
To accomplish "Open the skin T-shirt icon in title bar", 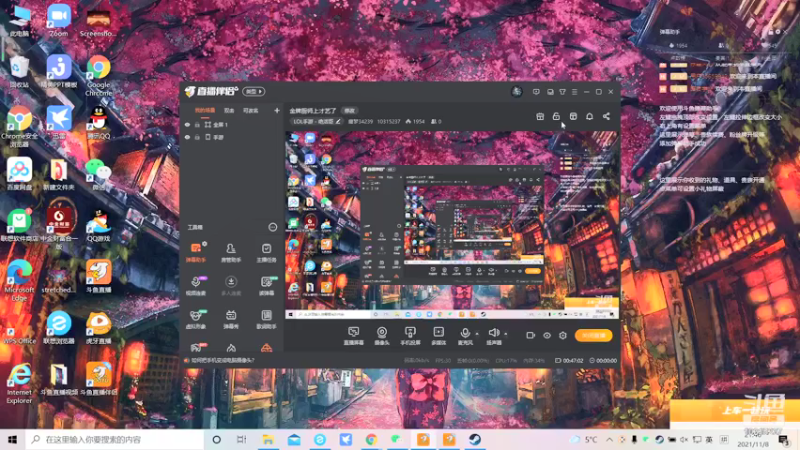I will (x=562, y=92).
